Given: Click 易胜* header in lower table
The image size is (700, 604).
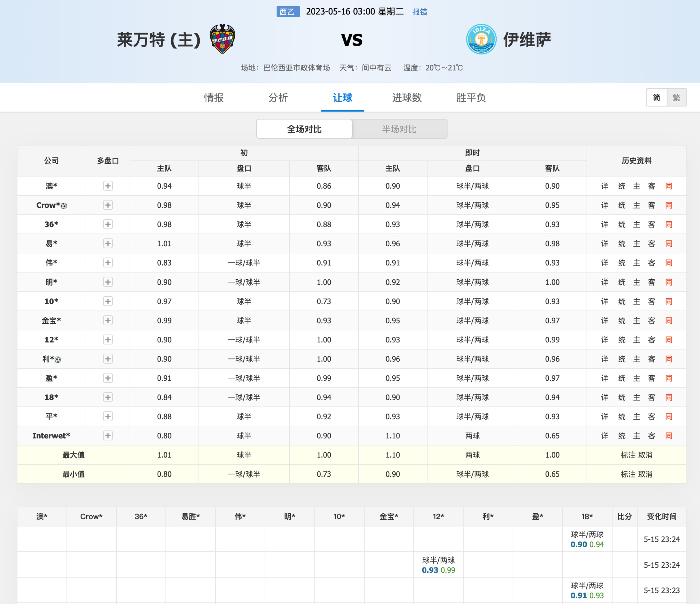Looking at the screenshot, I should [191, 517].
